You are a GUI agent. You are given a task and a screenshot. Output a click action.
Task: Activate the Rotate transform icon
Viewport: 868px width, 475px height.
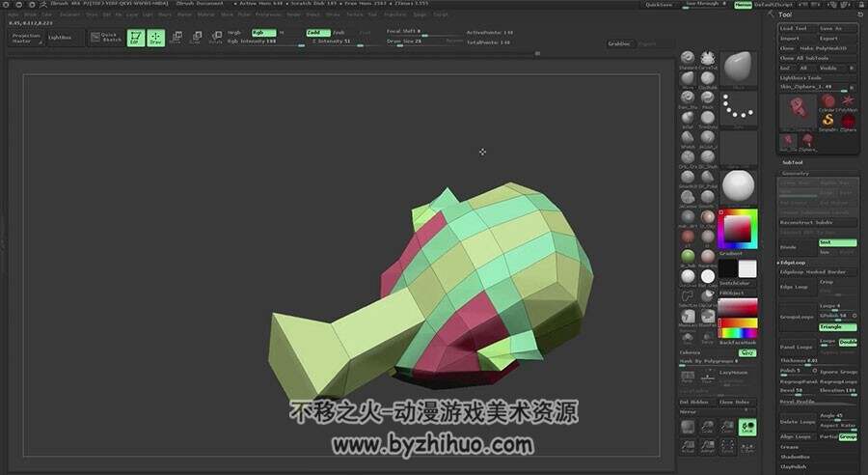coord(216,38)
